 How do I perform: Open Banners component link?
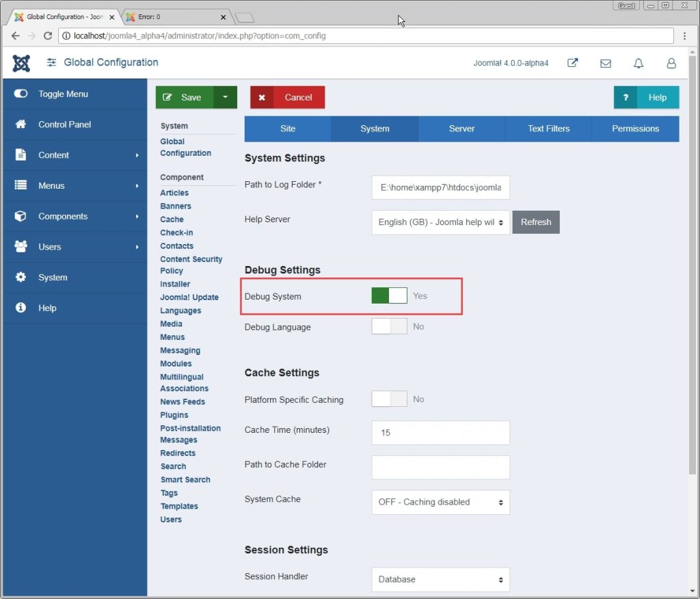coord(176,206)
